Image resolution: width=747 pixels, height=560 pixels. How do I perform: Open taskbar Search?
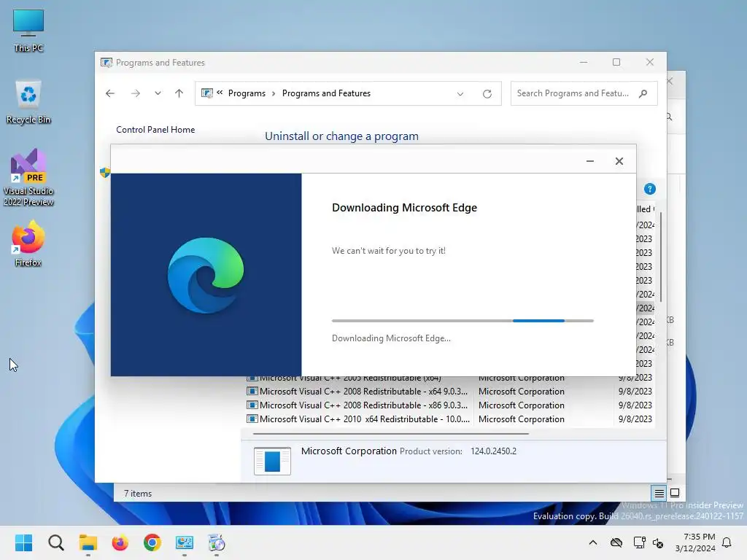coord(55,542)
